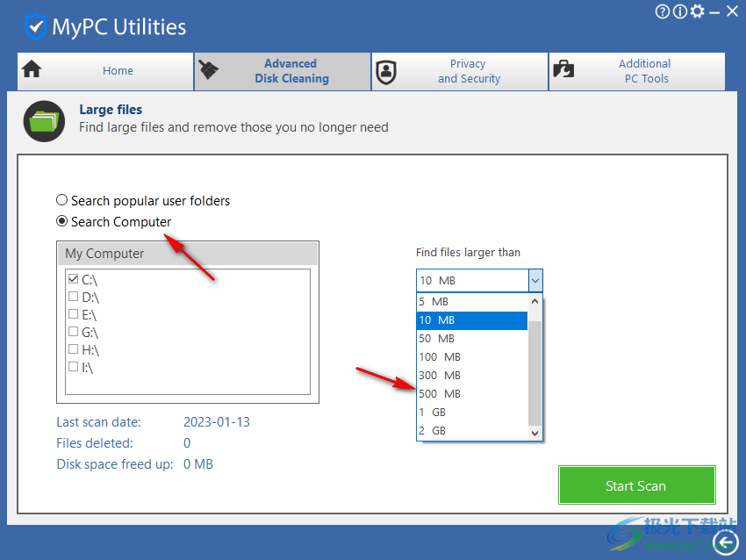746x560 pixels.
Task: Choose 500 MB from size list
Action: (472, 394)
